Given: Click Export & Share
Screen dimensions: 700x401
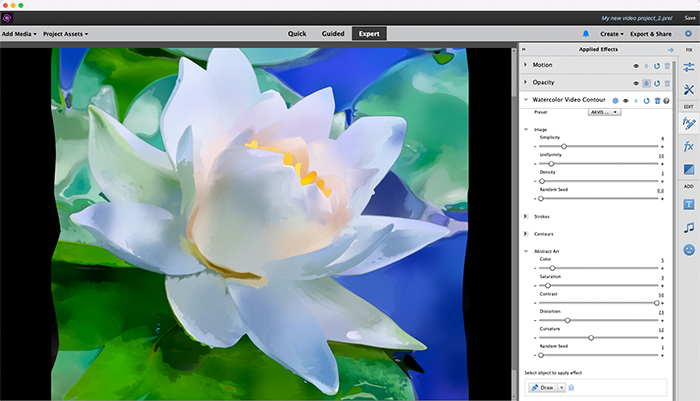Looking at the screenshot, I should coord(651,34).
